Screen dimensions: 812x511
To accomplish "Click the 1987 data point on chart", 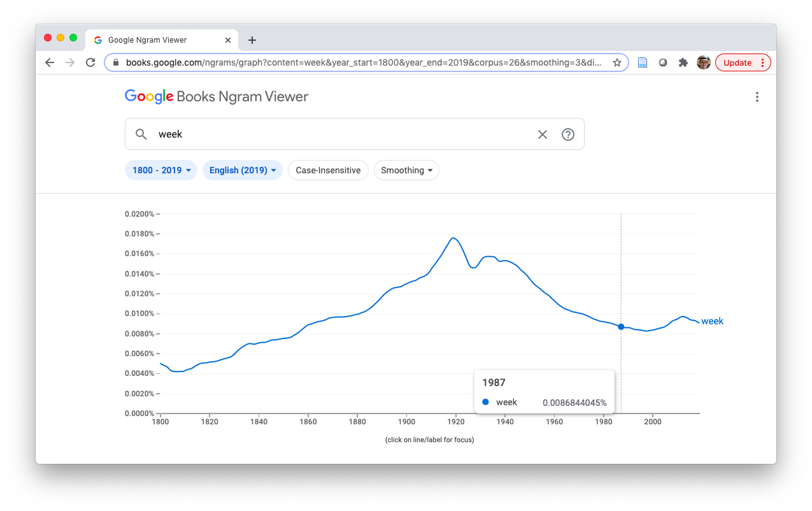I will (621, 327).
